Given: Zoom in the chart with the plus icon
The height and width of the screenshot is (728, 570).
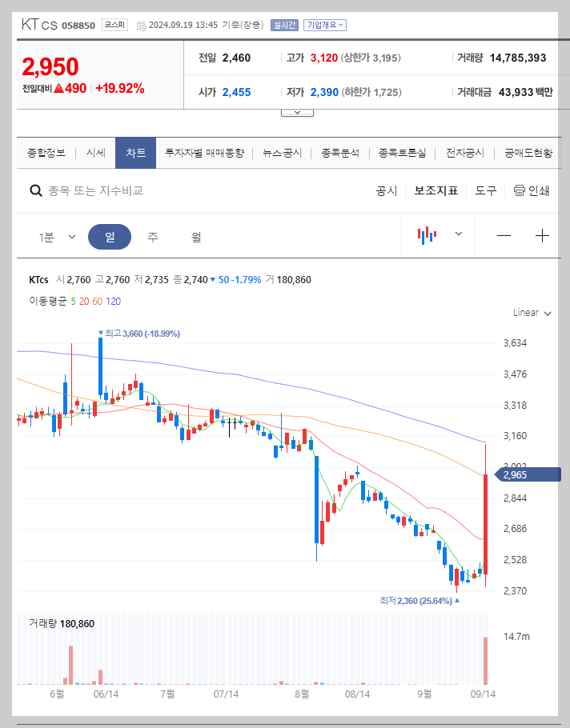Looking at the screenshot, I should coord(542,236).
